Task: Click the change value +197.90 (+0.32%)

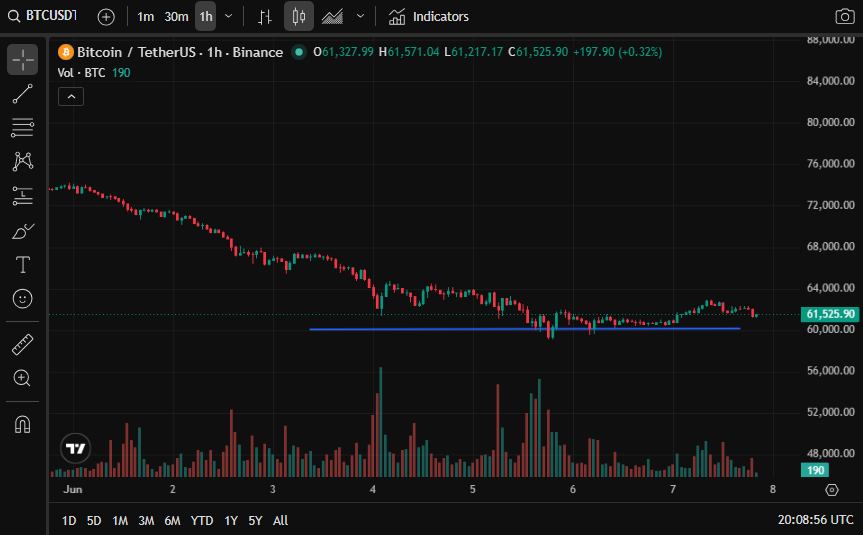Action: (x=618, y=52)
